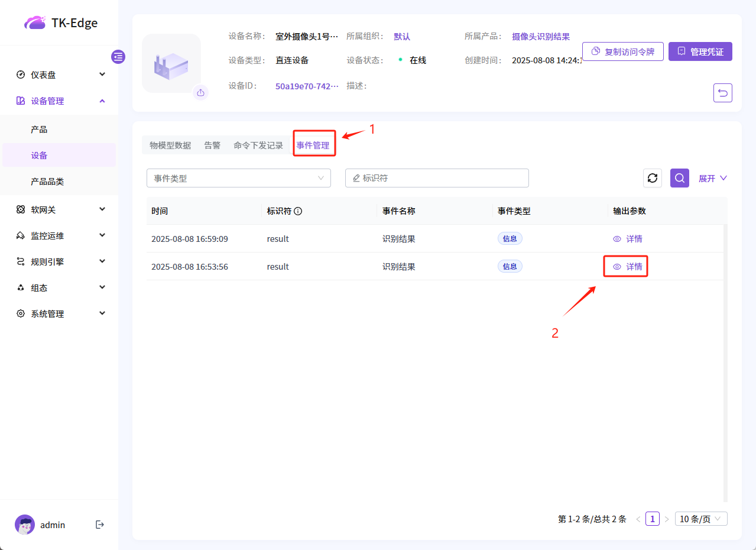
Task: Expand the 仪表盘 sidebar menu
Action: [59, 75]
